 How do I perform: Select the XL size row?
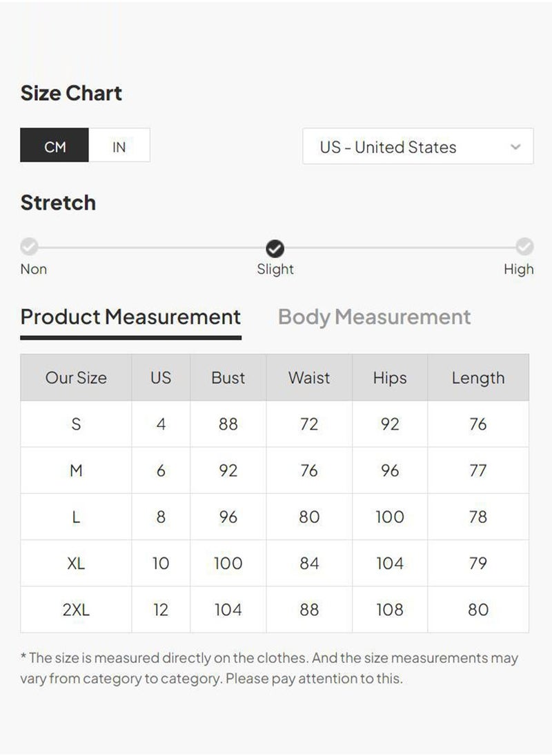coord(275,563)
